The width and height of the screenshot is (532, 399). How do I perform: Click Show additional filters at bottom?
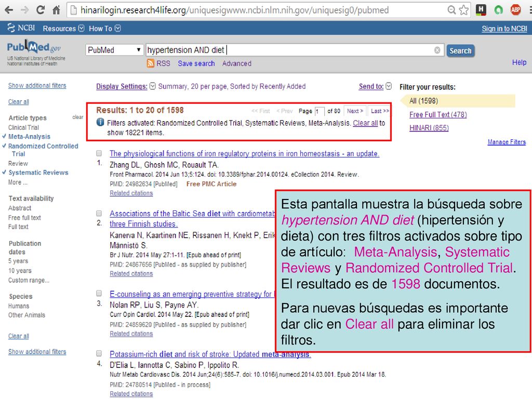[x=37, y=352]
